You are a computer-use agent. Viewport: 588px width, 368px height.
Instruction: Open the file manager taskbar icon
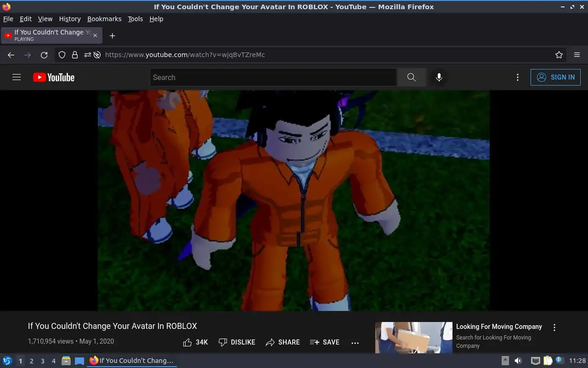pyautogui.click(x=66, y=361)
